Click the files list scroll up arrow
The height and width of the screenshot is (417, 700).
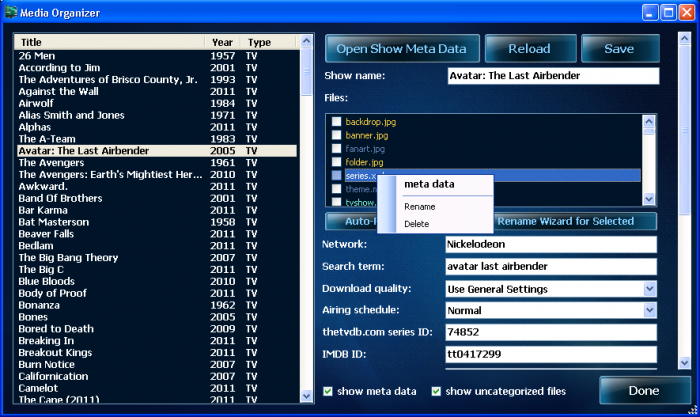(649, 121)
